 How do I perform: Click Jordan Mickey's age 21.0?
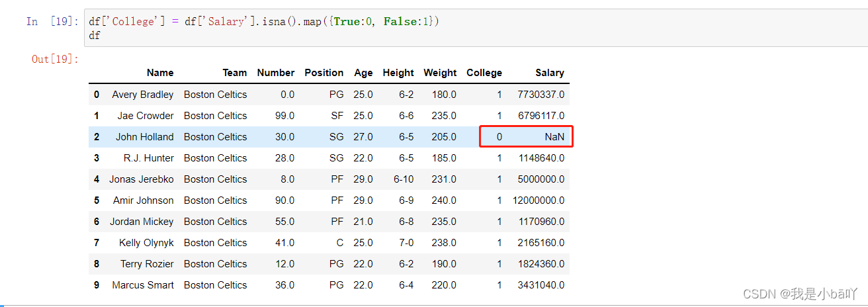pyautogui.click(x=363, y=222)
